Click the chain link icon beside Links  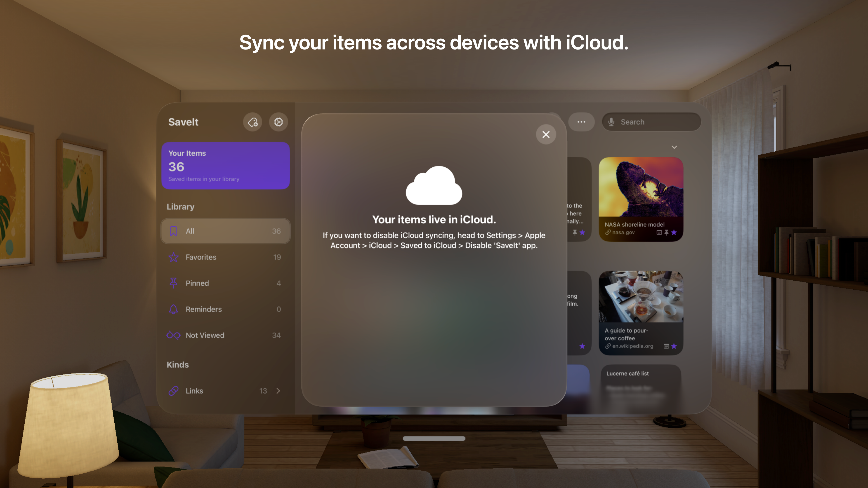pyautogui.click(x=173, y=391)
